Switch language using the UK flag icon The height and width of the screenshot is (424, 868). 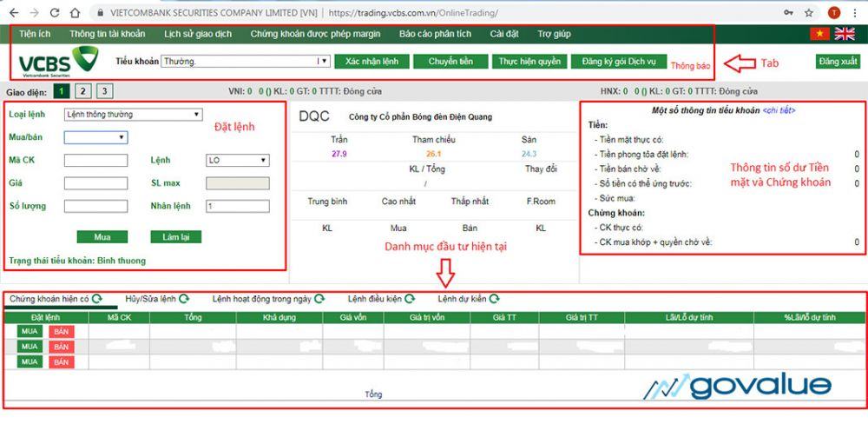tap(845, 34)
